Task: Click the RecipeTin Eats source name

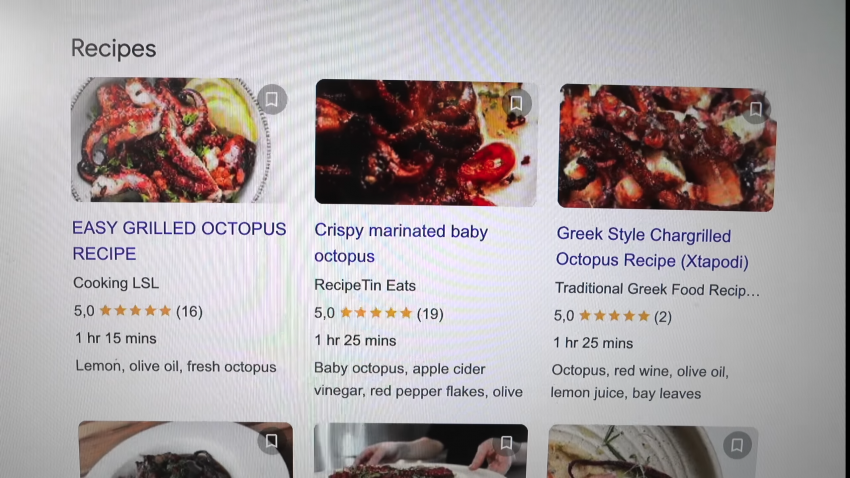Action: [365, 285]
